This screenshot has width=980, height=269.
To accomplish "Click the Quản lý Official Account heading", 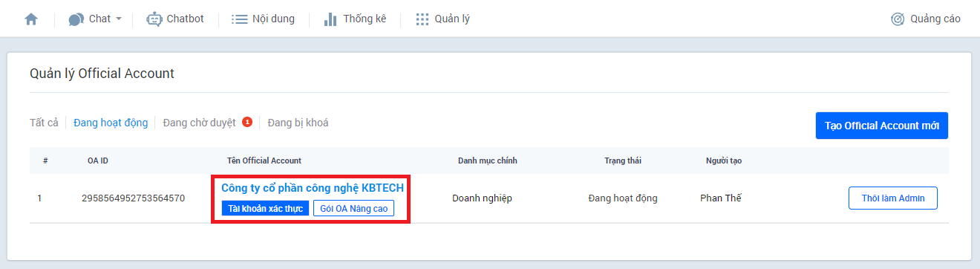I will (102, 74).
